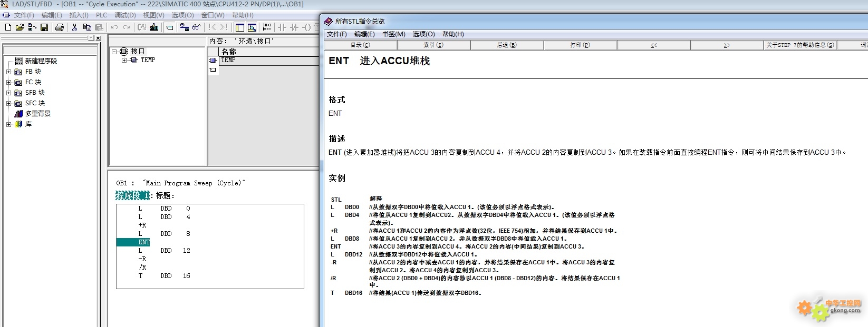Open the 插入(I) menu
Screen dimensions: 868x327
point(79,15)
